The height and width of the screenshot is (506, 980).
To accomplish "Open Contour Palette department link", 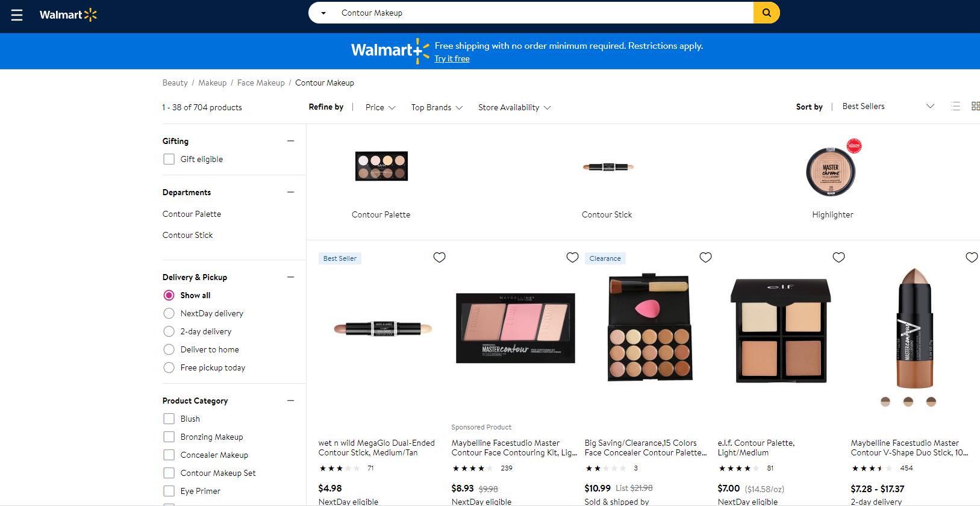I will click(192, 214).
